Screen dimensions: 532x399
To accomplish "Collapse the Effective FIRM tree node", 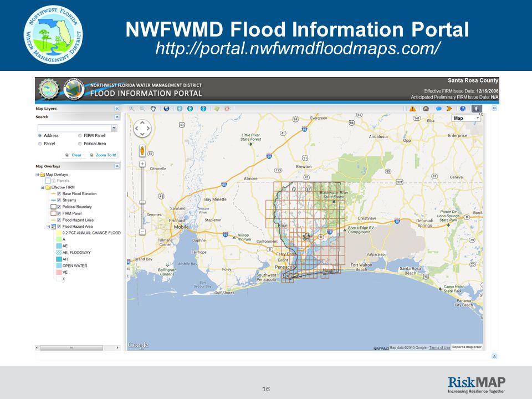I will click(x=43, y=187).
